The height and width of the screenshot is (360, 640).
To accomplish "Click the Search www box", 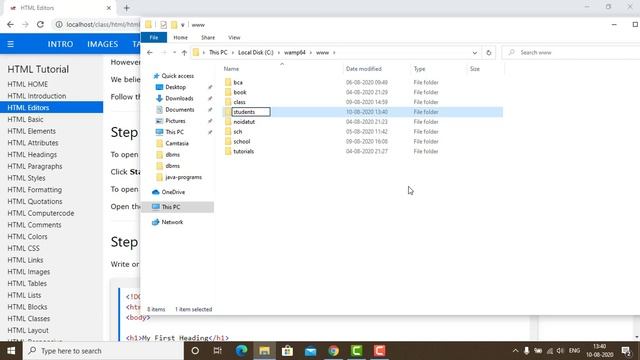I will click(571, 53).
